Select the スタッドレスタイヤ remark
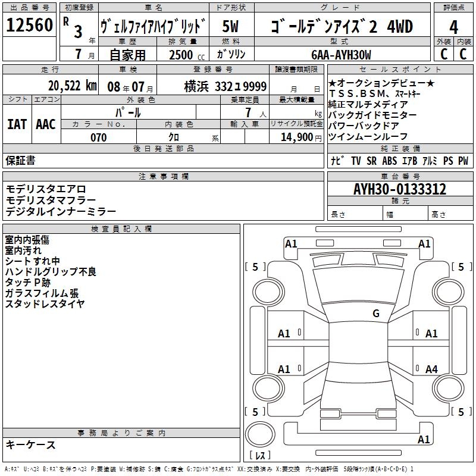Screen dimensions: 476x476 coord(45,303)
